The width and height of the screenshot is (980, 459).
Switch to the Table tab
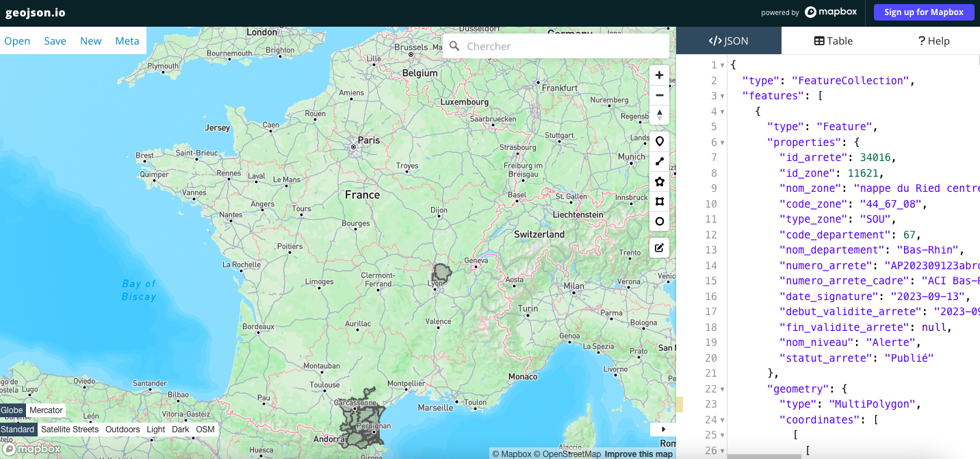[833, 41]
